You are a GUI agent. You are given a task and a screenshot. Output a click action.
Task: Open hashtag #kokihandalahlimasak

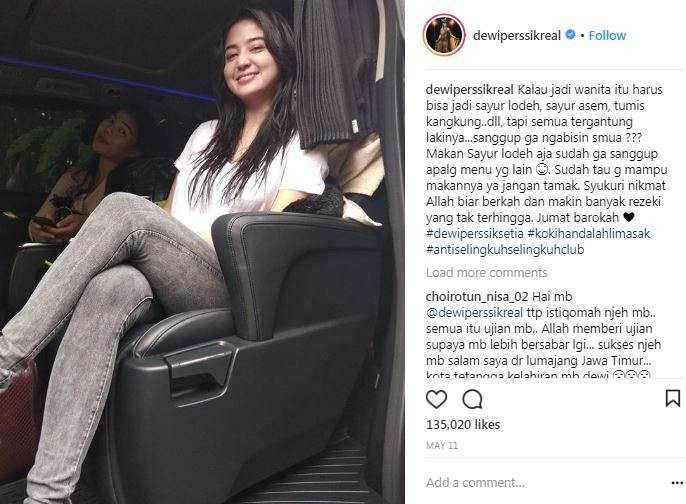(589, 233)
